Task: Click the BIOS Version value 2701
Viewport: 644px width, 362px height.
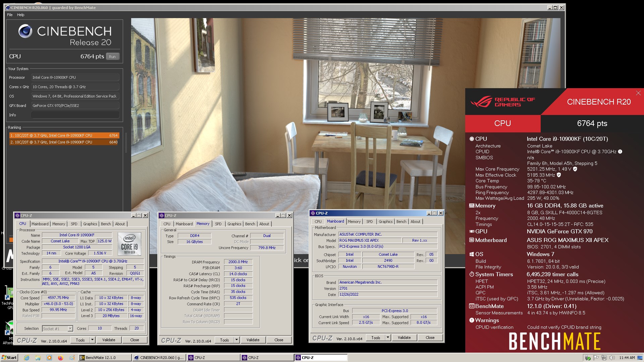Action: click(x=388, y=288)
